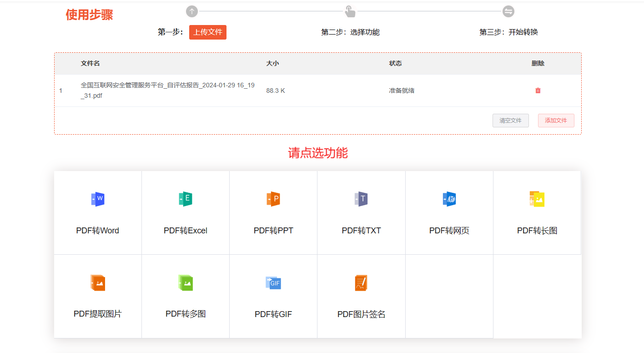Click the 准备就绪 status text
644x353 pixels.
[x=402, y=90]
